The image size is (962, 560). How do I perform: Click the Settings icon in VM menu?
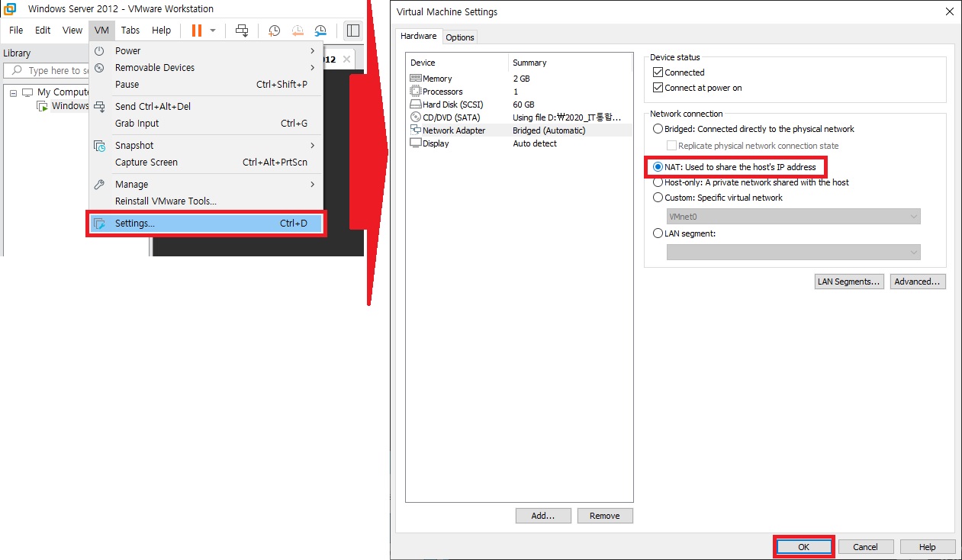99,224
